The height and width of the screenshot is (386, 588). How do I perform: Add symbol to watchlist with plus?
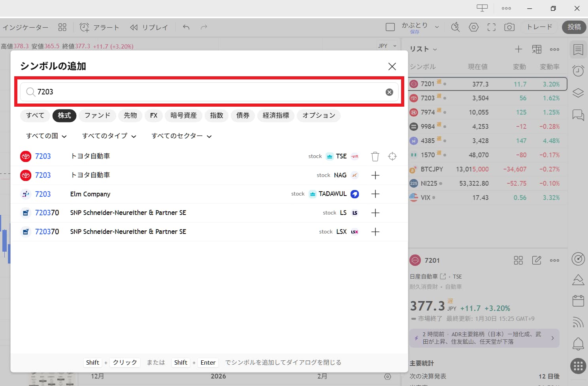coord(518,49)
